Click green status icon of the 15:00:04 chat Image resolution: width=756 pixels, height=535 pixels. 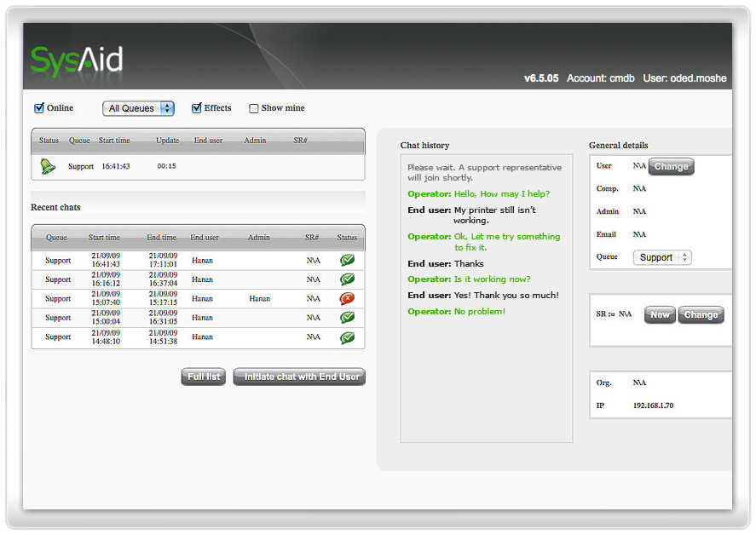(x=346, y=317)
